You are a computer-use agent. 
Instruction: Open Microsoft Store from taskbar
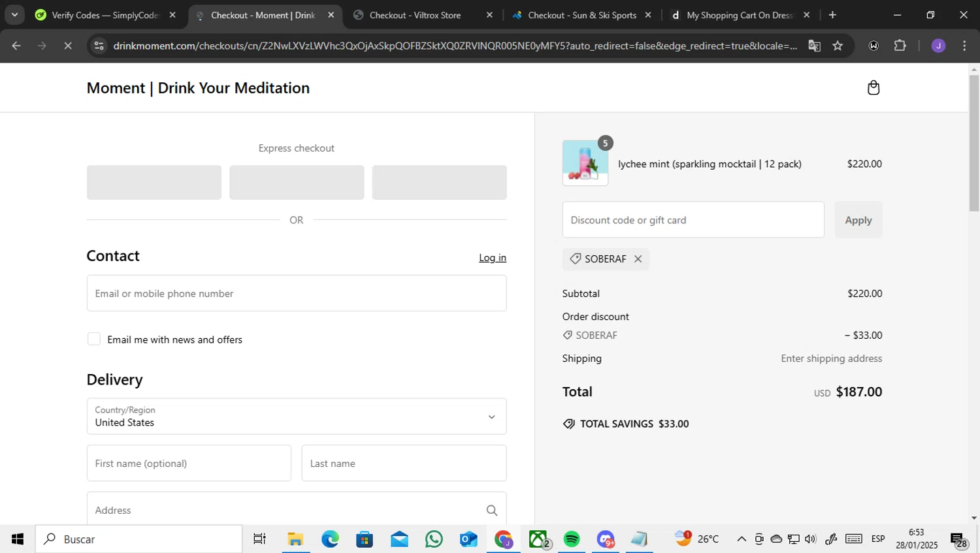tap(365, 539)
